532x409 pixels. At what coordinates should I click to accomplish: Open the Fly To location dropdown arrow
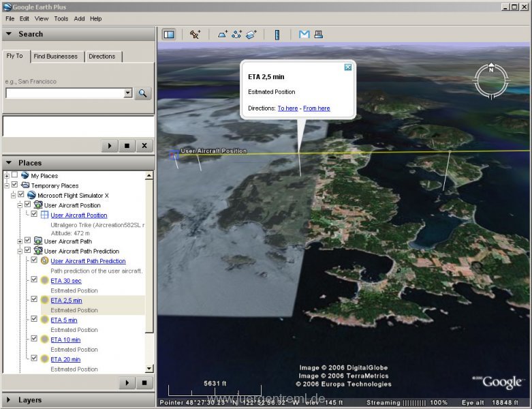click(128, 93)
